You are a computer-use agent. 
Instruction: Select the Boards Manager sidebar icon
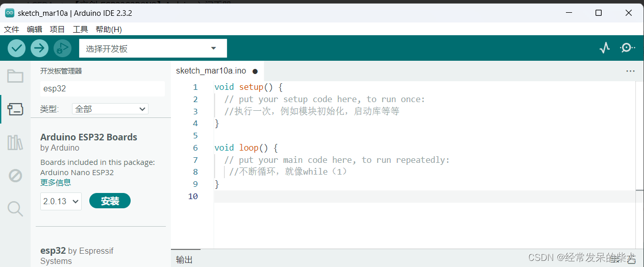pos(15,109)
